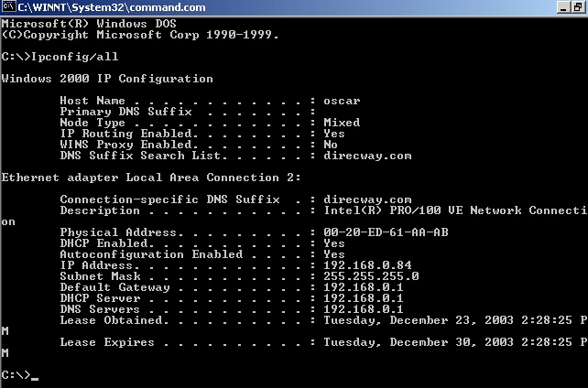Click the DHCP Server value 192.168.0.1
The image size is (588, 388).
[x=364, y=298]
